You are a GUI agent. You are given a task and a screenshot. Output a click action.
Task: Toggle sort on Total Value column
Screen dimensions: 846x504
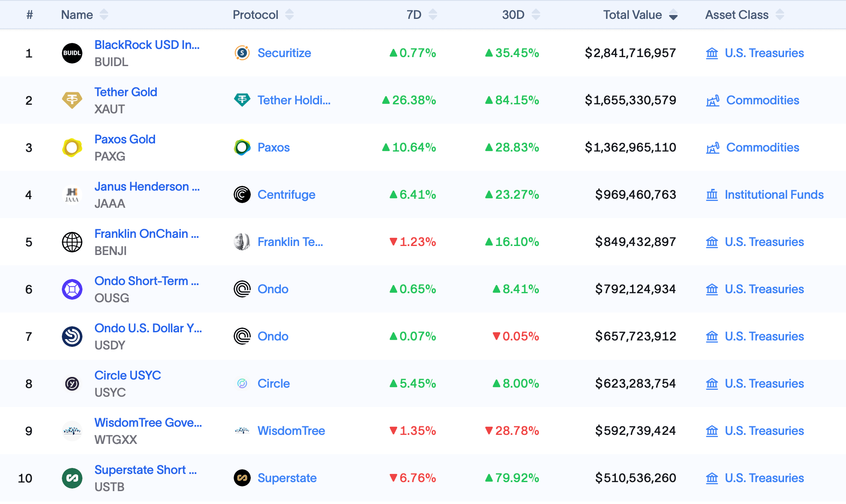tap(673, 15)
